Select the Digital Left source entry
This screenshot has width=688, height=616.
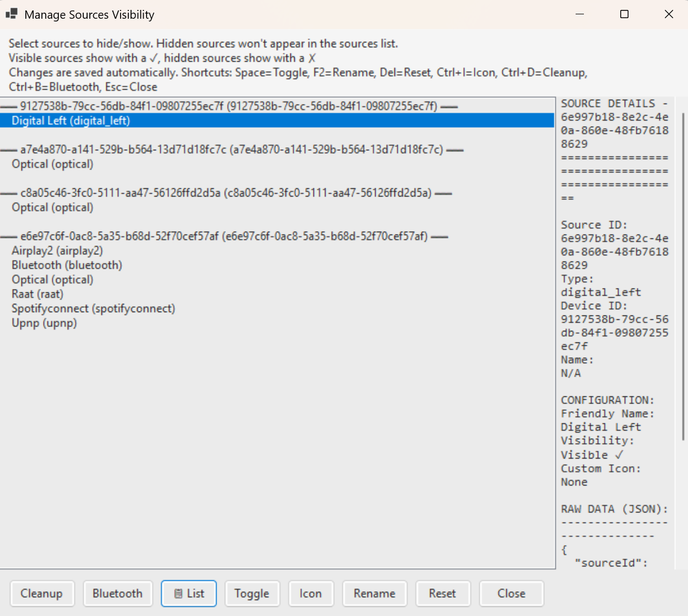click(x=71, y=121)
